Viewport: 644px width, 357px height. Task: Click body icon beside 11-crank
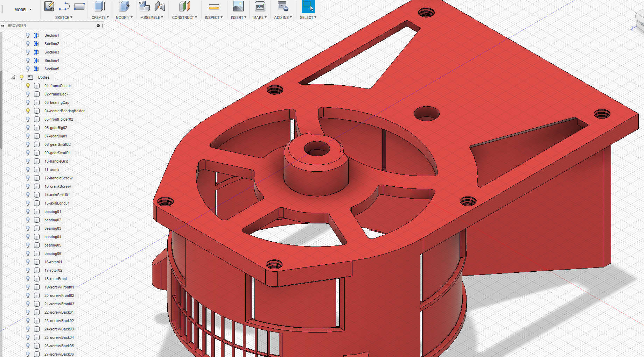pyautogui.click(x=37, y=170)
